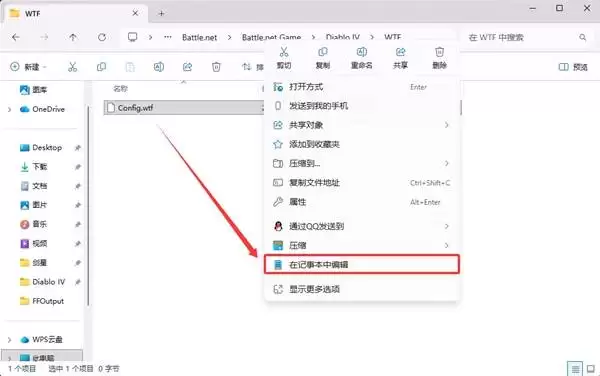Open a new tab with plus
600x376 pixels.
[161, 13]
